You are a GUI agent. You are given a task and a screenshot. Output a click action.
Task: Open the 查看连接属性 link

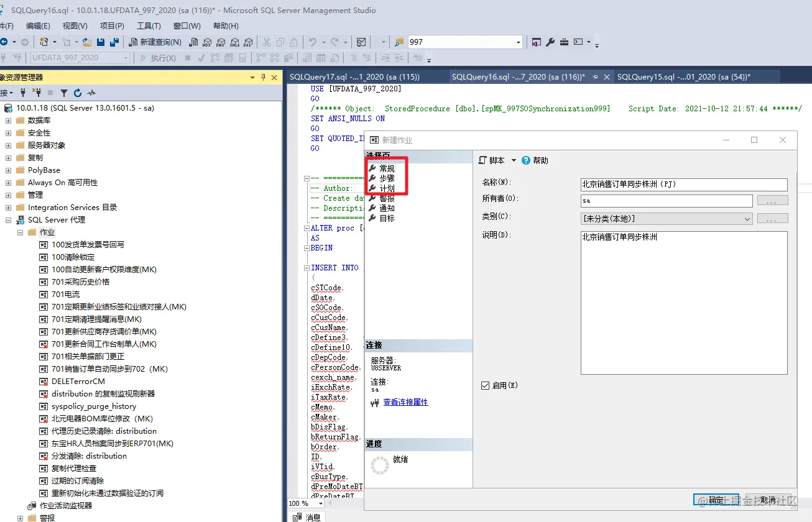405,402
